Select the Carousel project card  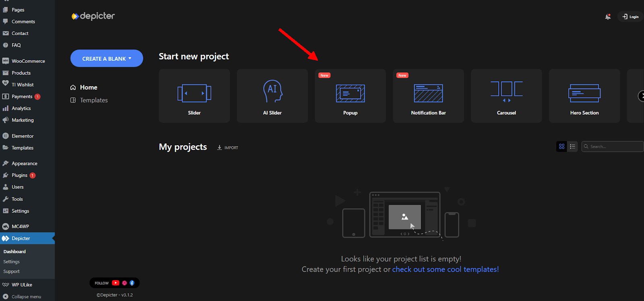(506, 96)
